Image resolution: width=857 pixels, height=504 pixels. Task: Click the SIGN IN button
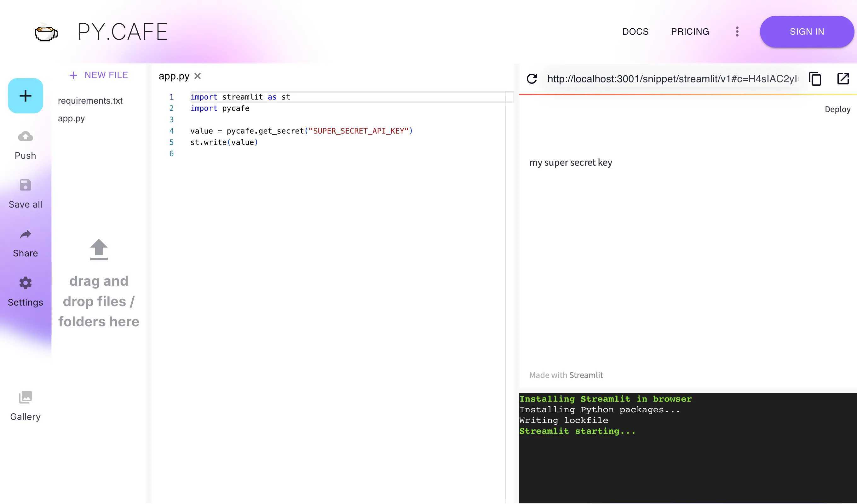point(806,32)
